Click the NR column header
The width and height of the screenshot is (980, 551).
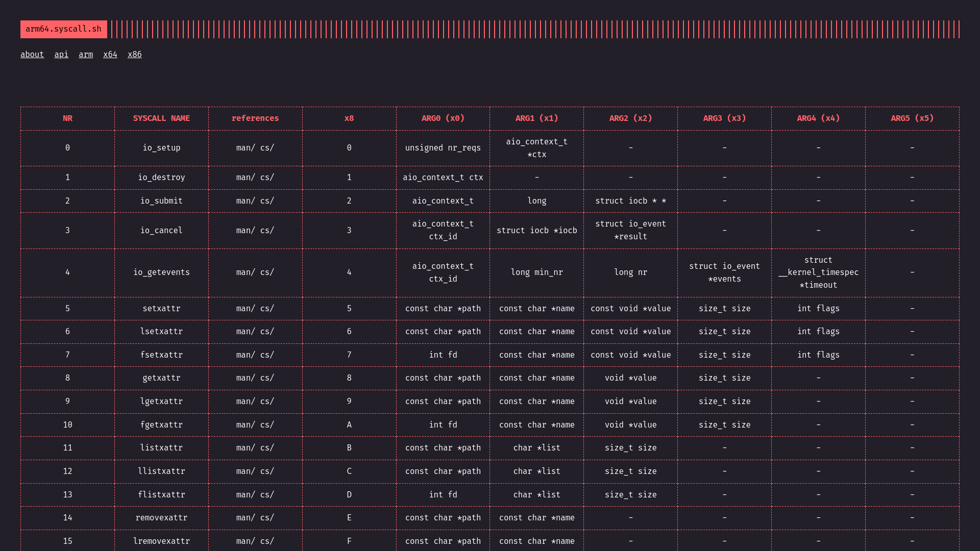pyautogui.click(x=67, y=118)
